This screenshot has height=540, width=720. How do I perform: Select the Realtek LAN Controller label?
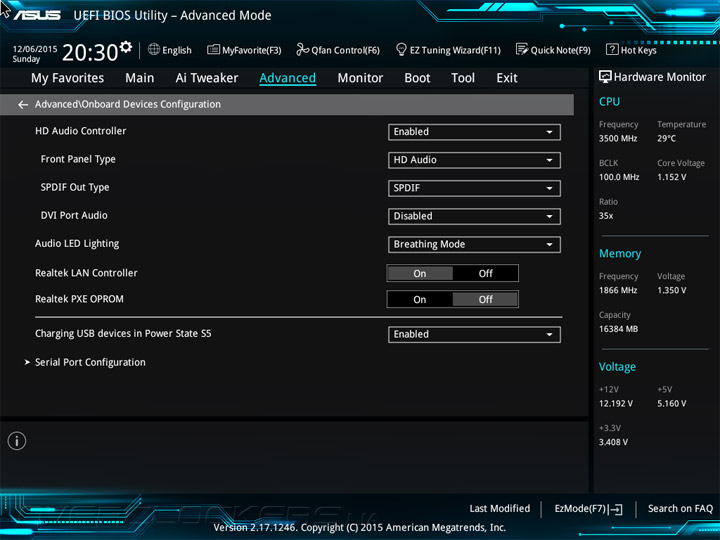(86, 273)
